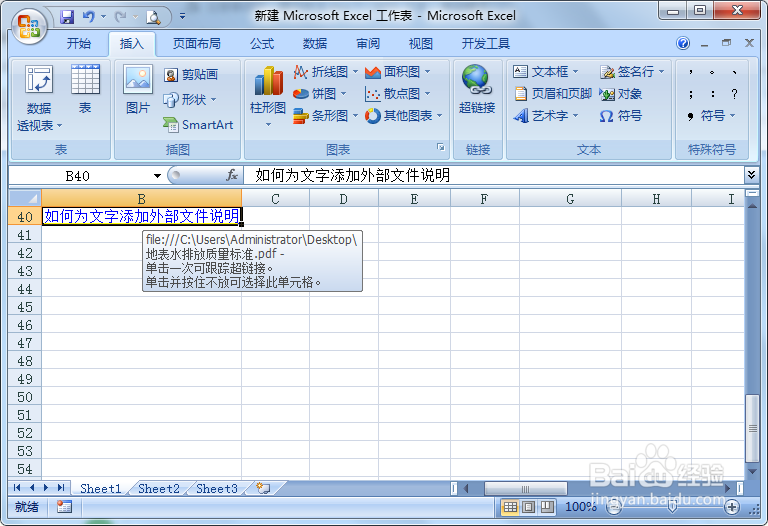The height and width of the screenshot is (526, 768).
Task: Open the Review (审阅) tab
Action: pyautogui.click(x=368, y=44)
